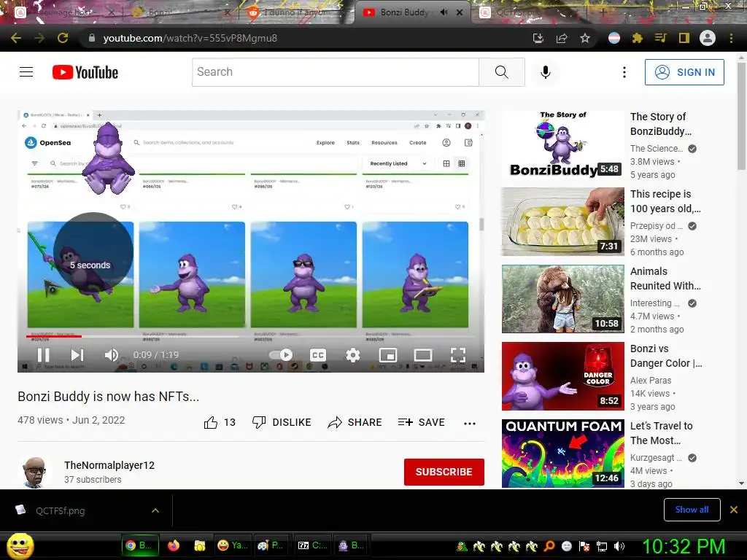This screenshot has height=560, width=747.
Task: Open the YouTube hamburger guide menu
Action: [26, 72]
